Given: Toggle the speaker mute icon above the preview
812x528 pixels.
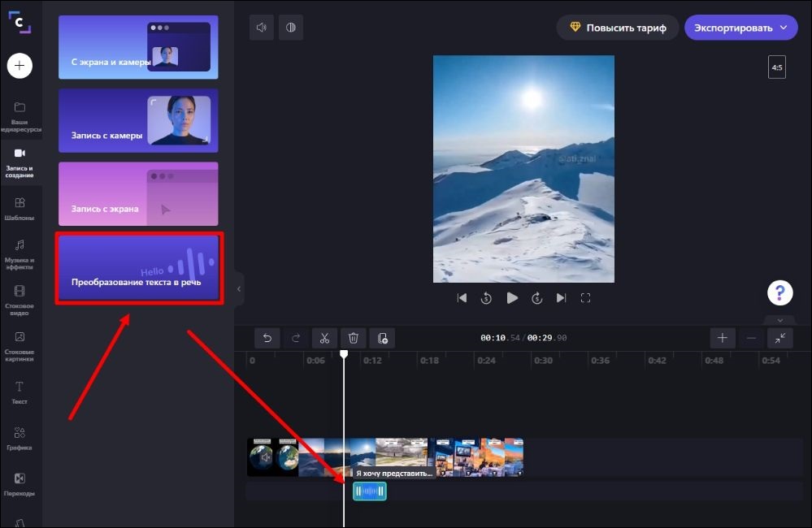Looking at the screenshot, I should click(260, 27).
